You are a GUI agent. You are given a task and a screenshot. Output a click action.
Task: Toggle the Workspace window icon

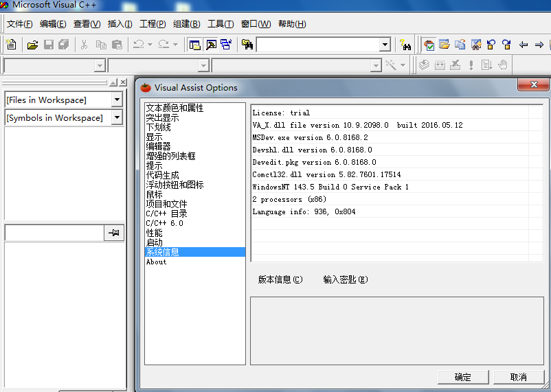194,45
